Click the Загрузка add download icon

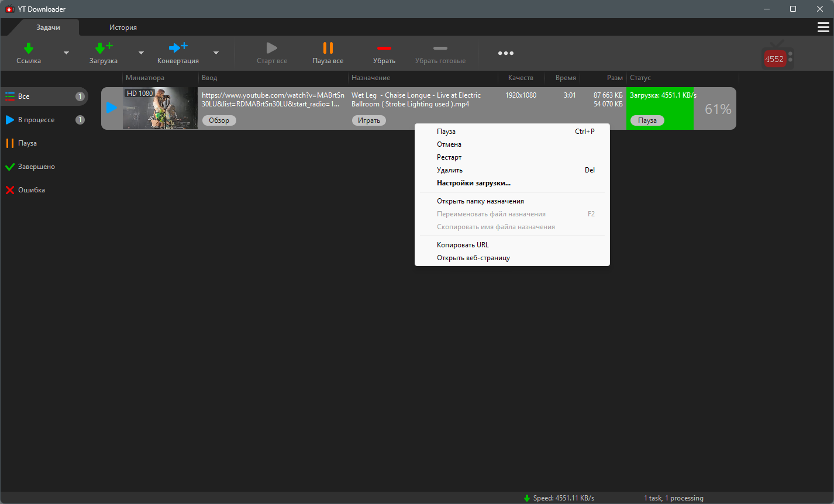[104, 48]
